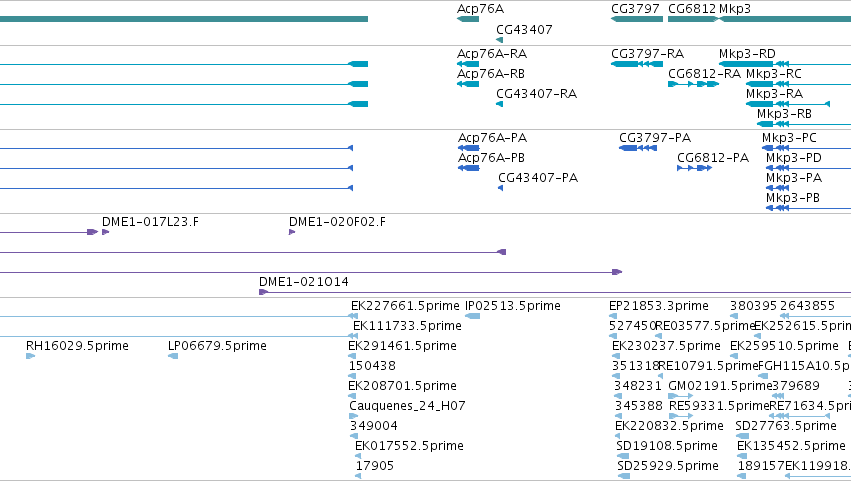Select EST EP21853.3prime
The width and height of the screenshot is (851, 481).
pos(658,306)
